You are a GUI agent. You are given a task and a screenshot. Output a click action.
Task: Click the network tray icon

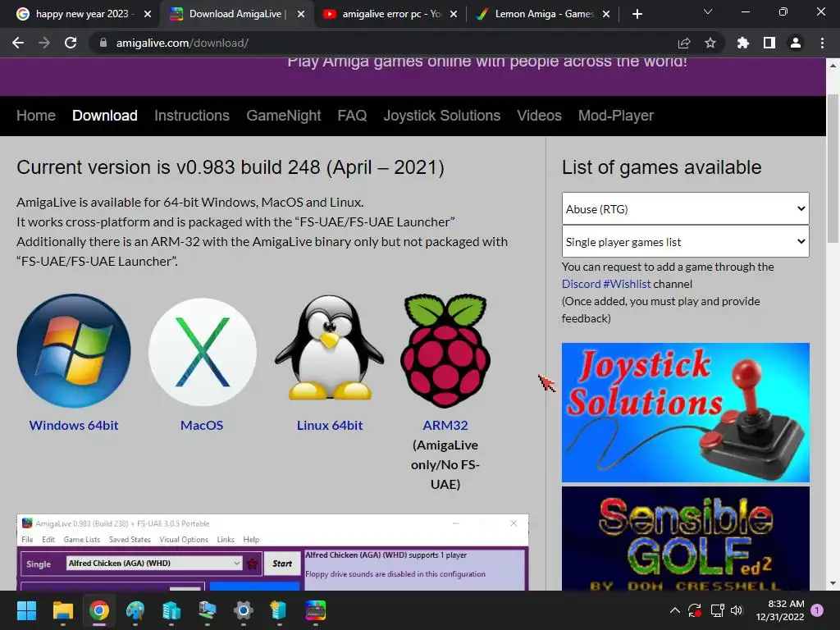coord(717,610)
